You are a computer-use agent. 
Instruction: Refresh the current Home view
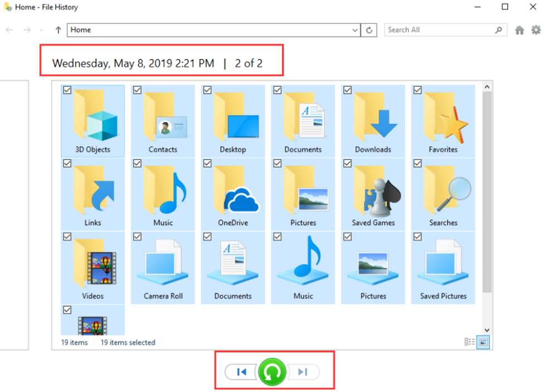(369, 30)
